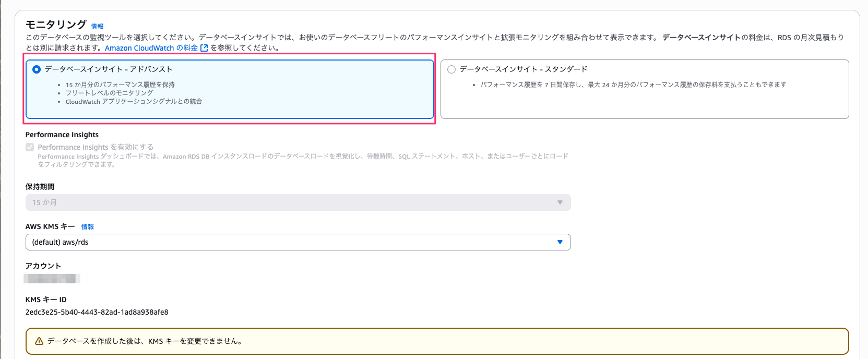Click the 情報 link next to モニタリング heading
This screenshot has height=359, width=868.
[97, 26]
